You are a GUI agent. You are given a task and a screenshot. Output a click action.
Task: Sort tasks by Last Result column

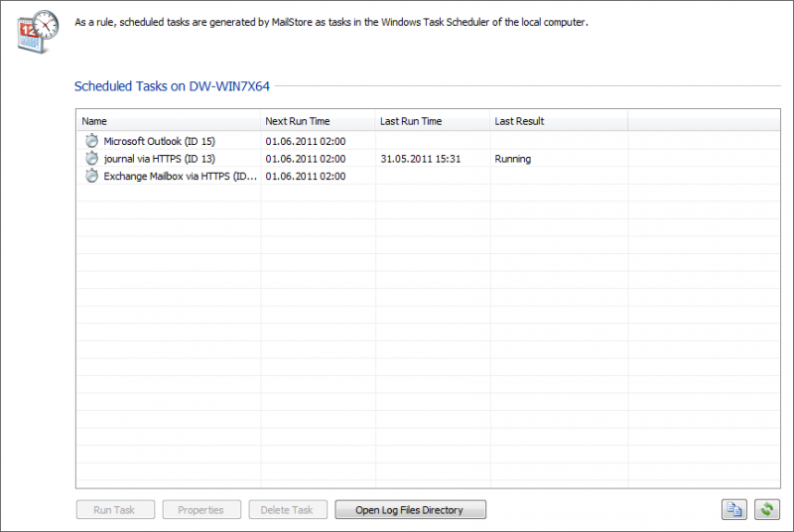559,121
